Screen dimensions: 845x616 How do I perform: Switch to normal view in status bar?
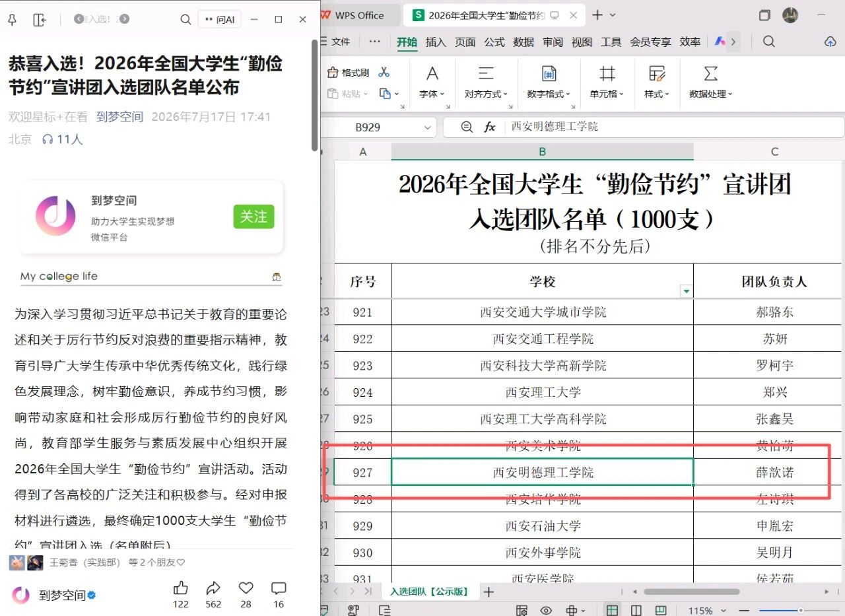tap(612, 611)
